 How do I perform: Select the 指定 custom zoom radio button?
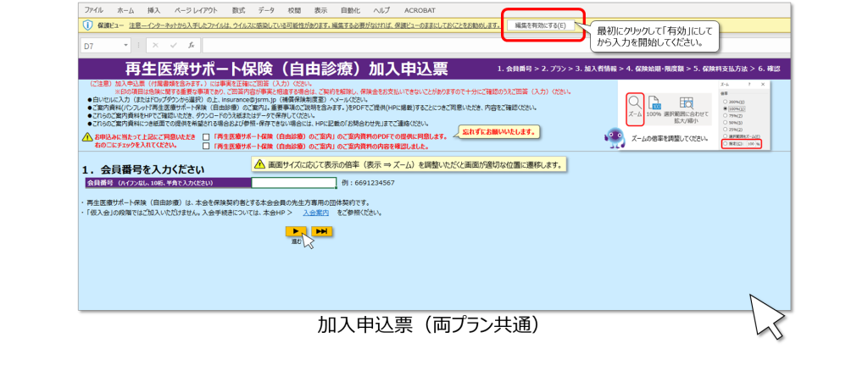(726, 144)
